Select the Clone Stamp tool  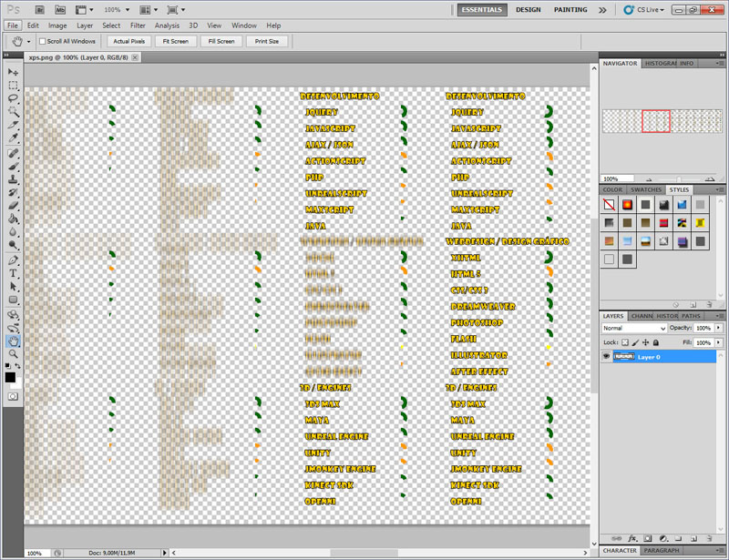13,179
